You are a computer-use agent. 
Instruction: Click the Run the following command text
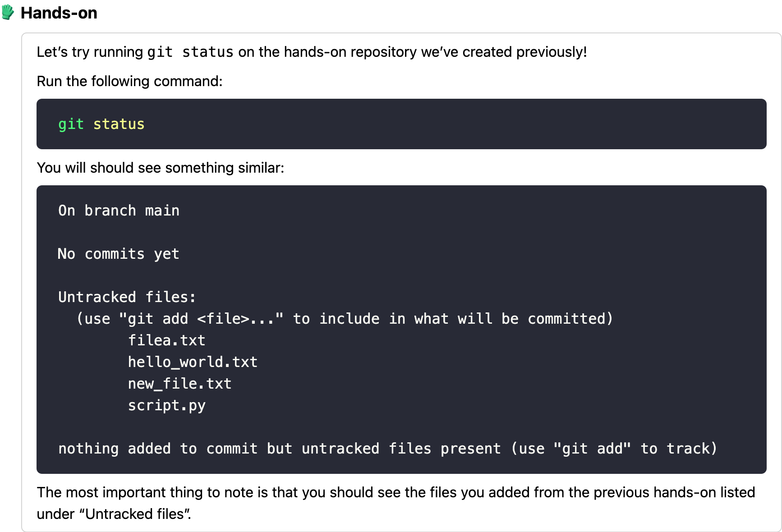[129, 81]
